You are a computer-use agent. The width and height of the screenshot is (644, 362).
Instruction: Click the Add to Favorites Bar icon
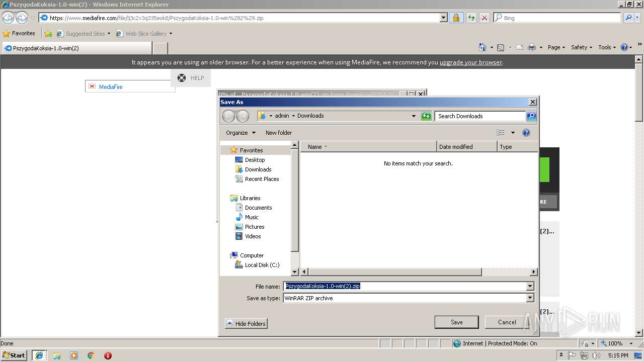point(48,34)
